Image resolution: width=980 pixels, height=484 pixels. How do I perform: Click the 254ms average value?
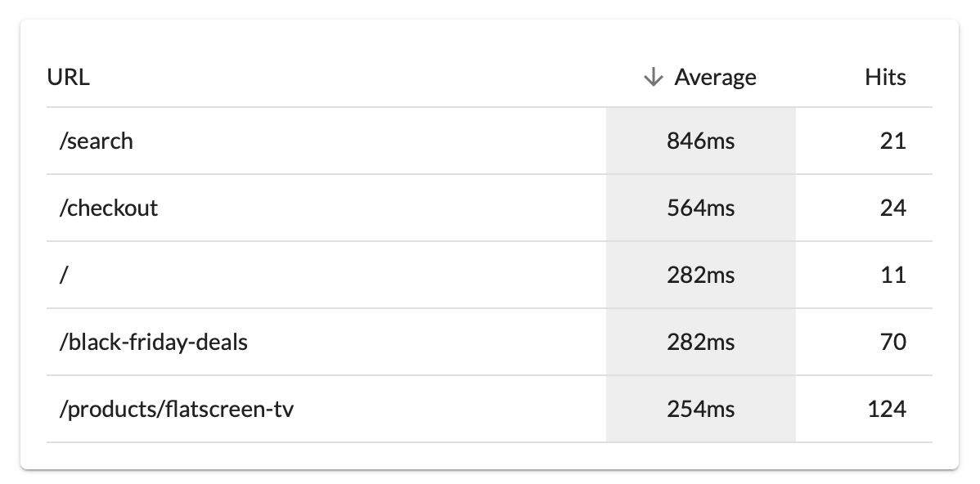(701, 409)
